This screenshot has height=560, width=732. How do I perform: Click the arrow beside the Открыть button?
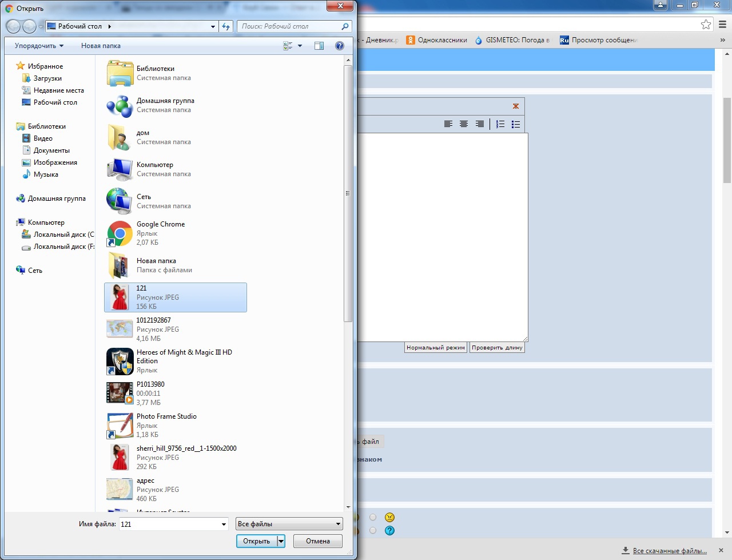tap(281, 541)
